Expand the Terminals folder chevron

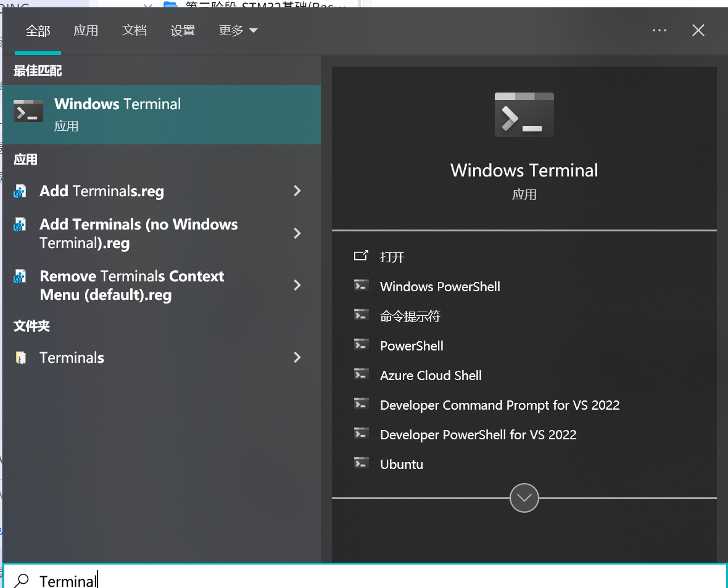297,357
